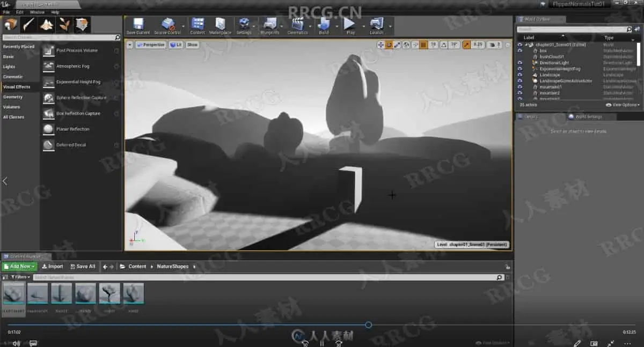Image resolution: width=644 pixels, height=347 pixels.
Task: Click the Add New button
Action: click(x=20, y=266)
